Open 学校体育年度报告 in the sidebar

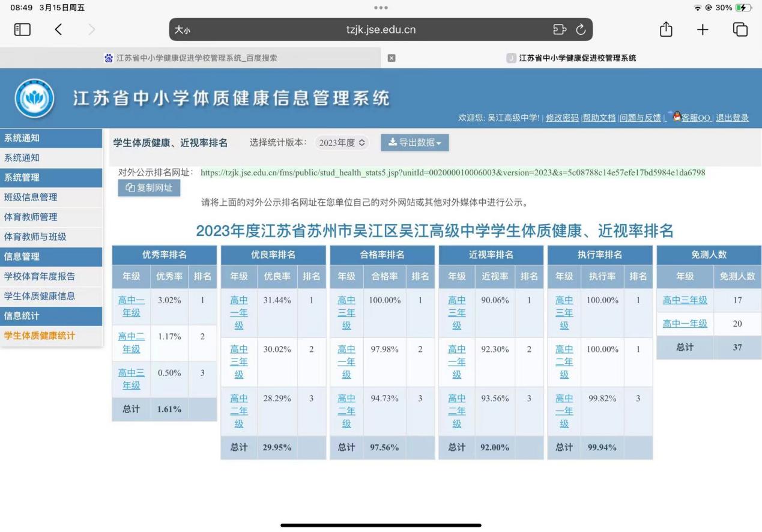51,276
